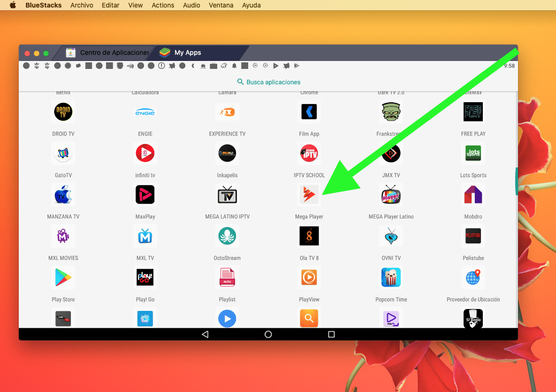Screen dimensions: 556x392
Task: Launch the Mobdro app
Action: pos(473,195)
